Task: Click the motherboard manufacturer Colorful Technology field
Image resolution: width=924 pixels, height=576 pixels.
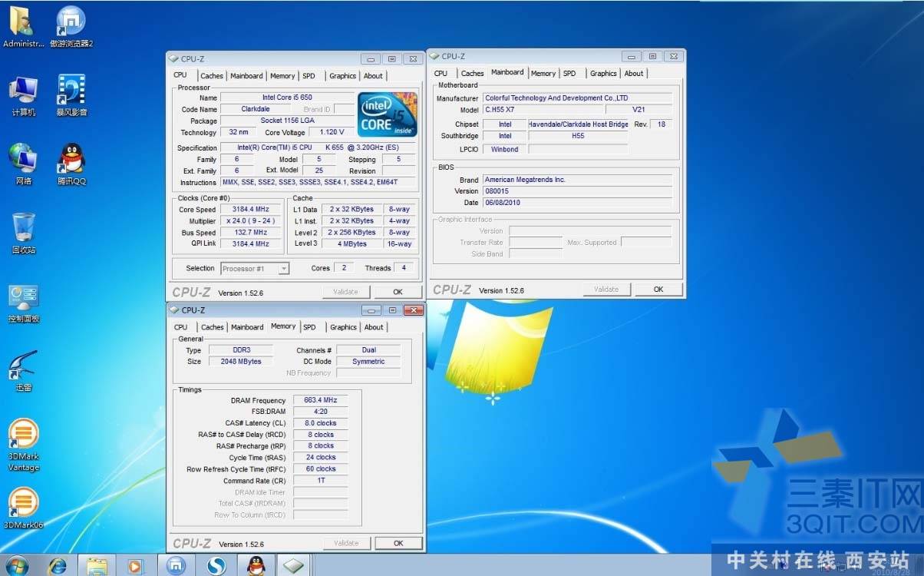Action: click(577, 98)
